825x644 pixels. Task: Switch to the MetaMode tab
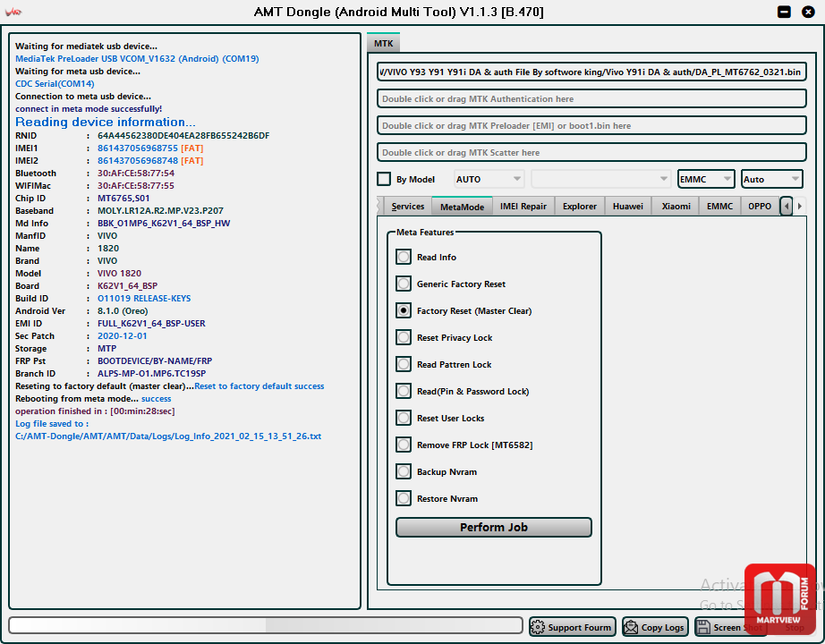[x=462, y=207]
